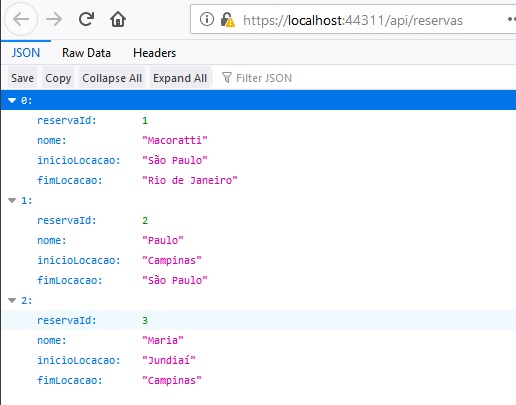Select the JSON tab
The width and height of the screenshot is (516, 405).
[x=26, y=53]
